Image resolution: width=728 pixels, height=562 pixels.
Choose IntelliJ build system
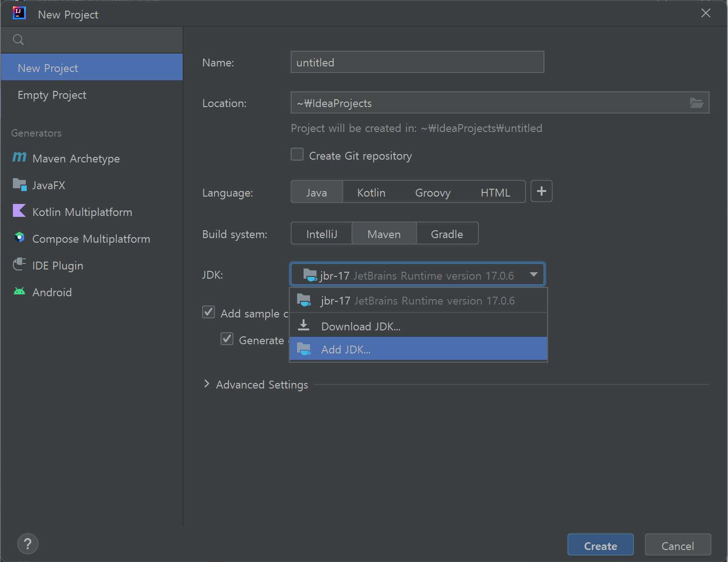point(322,233)
